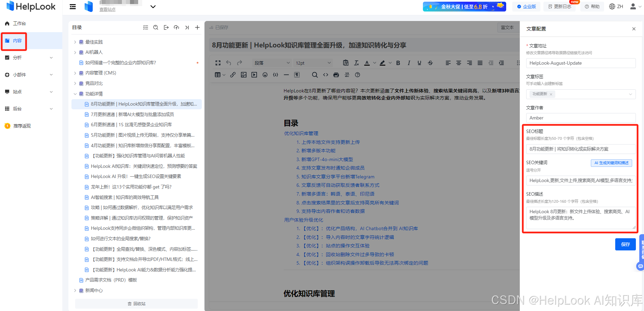Expand 后台 sidebar menu
Image resolution: width=644 pixels, height=311 pixels.
coord(31,109)
